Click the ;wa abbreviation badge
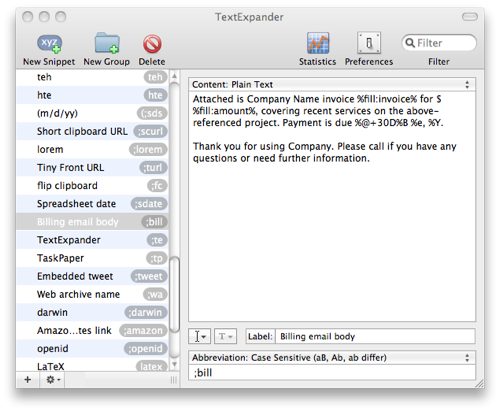The image size is (500, 412). pyautogui.click(x=155, y=294)
